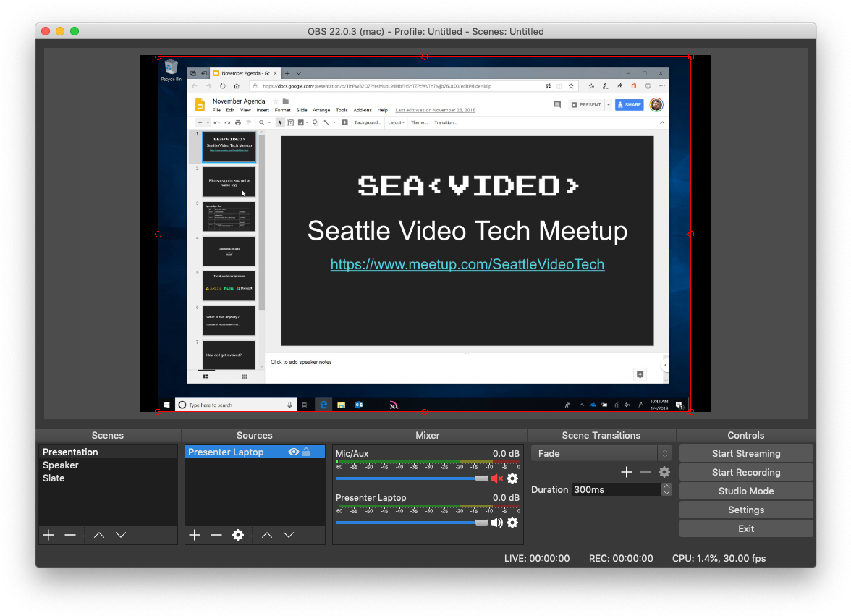Open source properties gear icon
This screenshot has width=851, height=616.
[237, 535]
